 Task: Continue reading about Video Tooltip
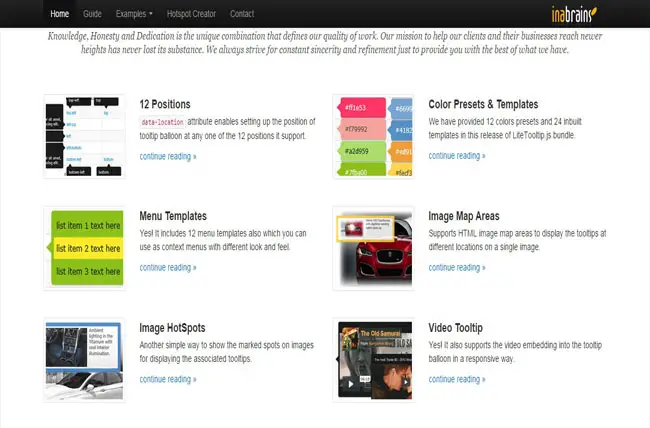coord(457,379)
